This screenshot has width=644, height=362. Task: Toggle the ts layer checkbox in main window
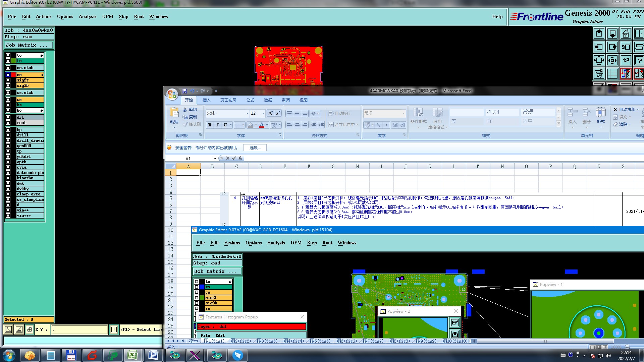(x=8, y=61)
